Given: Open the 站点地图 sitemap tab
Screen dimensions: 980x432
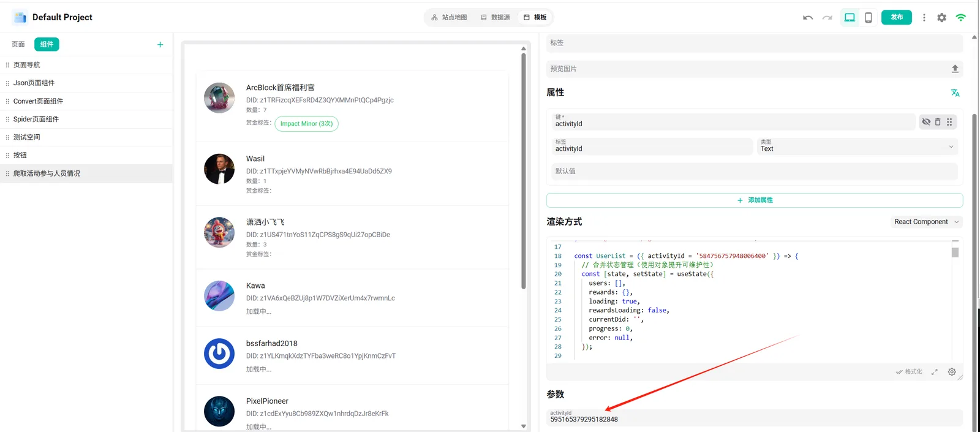Looking at the screenshot, I should [449, 17].
